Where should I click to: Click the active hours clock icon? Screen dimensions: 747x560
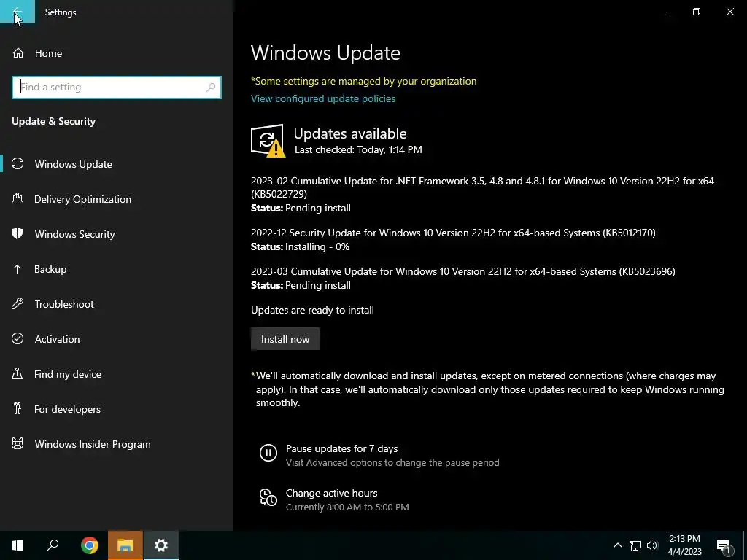(268, 497)
